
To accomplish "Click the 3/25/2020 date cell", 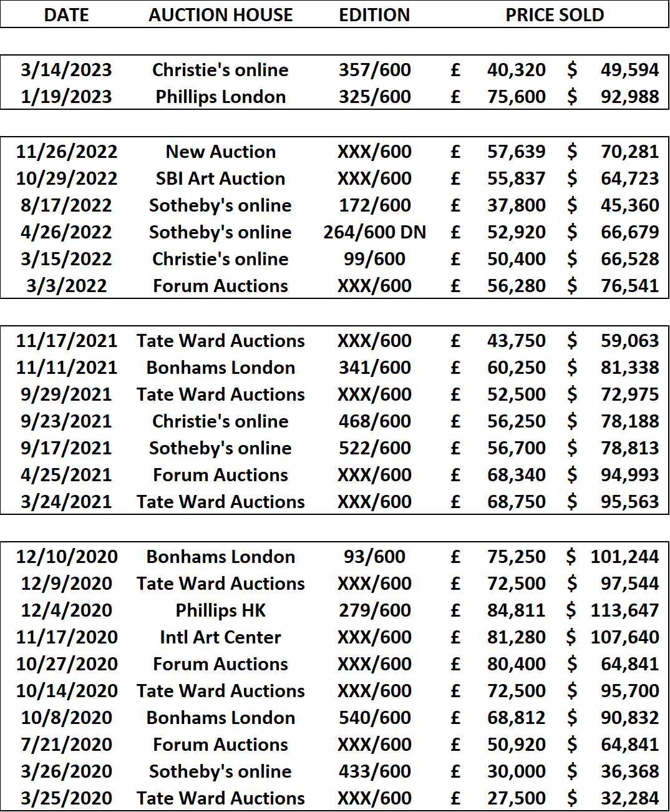I will pyautogui.click(x=66, y=798).
